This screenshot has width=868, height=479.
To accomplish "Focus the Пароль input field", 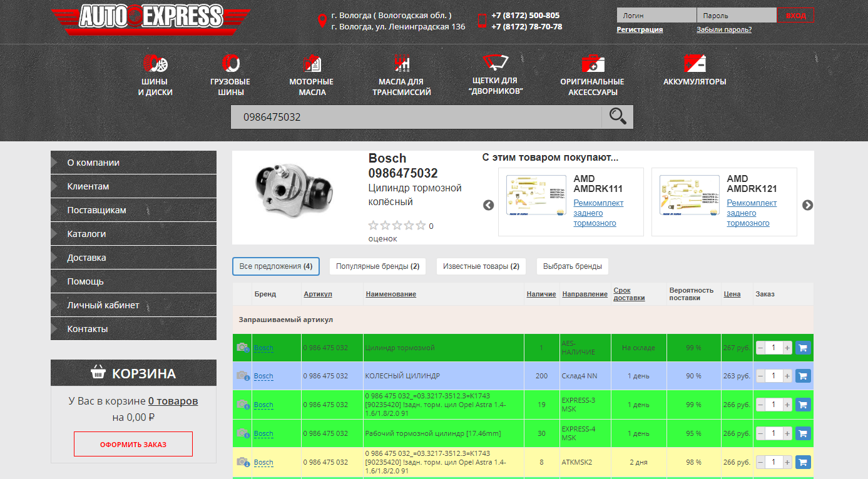I will (737, 16).
